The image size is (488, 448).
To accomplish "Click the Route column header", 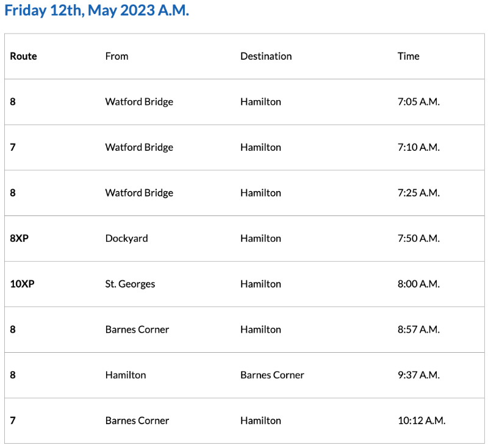I will click(23, 56).
